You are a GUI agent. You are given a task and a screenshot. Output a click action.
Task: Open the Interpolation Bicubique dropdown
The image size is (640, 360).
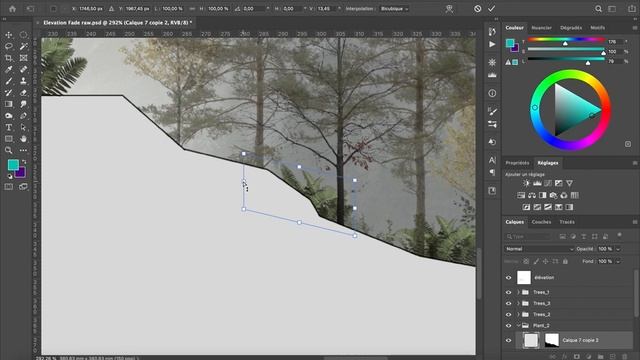point(394,9)
